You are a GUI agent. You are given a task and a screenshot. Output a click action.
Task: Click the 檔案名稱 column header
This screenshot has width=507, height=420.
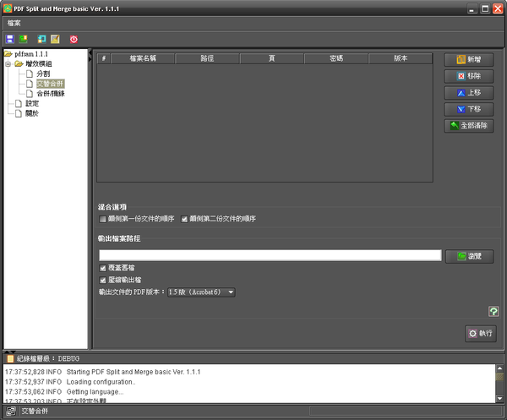point(143,58)
